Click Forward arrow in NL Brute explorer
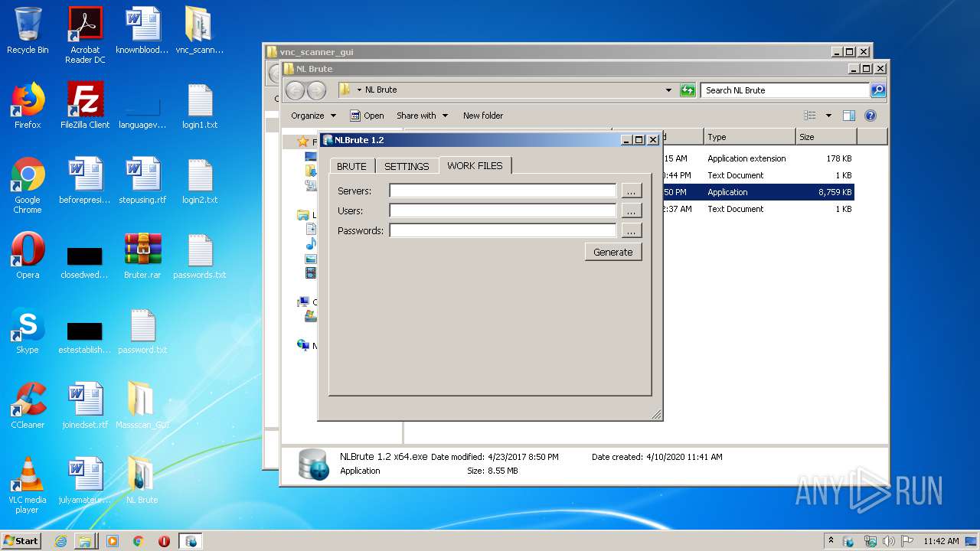 [316, 90]
